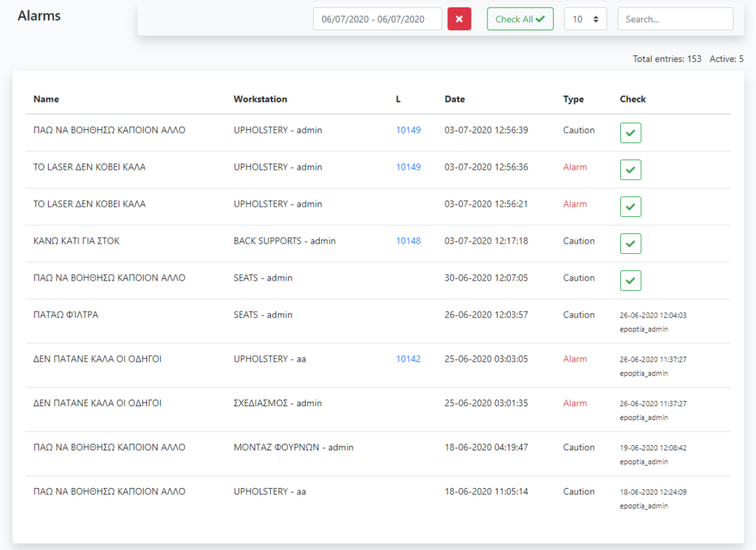Click the red clear date filter button
The height and width of the screenshot is (550, 756).
coord(458,19)
